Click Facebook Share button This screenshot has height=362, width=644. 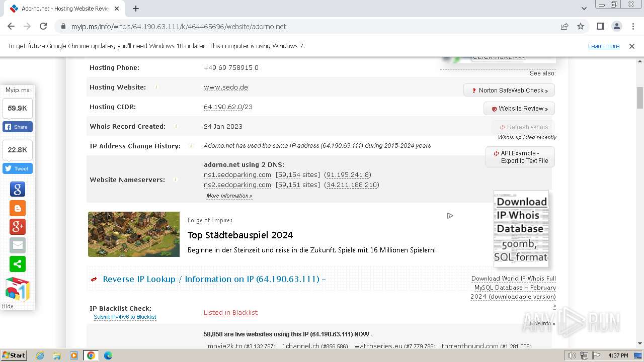tap(18, 127)
